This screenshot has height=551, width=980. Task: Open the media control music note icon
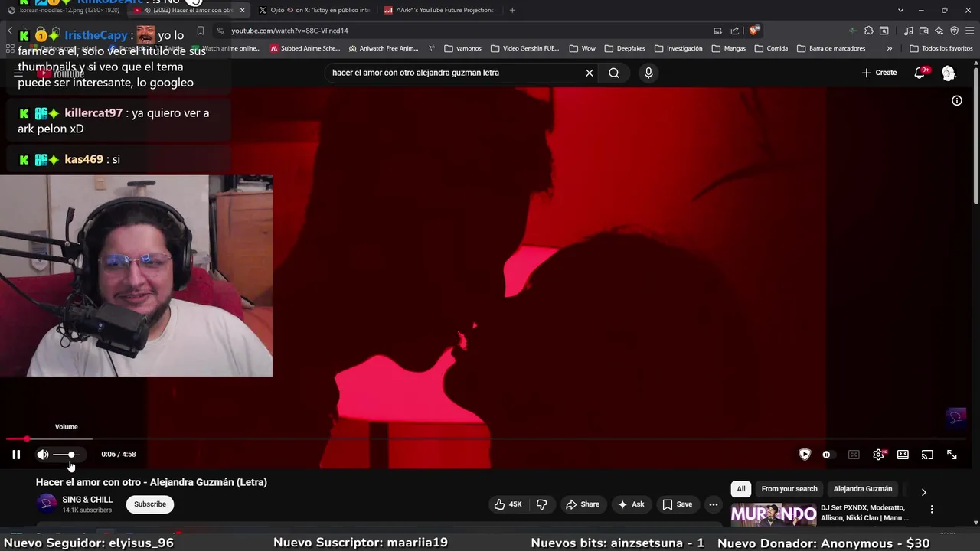[909, 31]
